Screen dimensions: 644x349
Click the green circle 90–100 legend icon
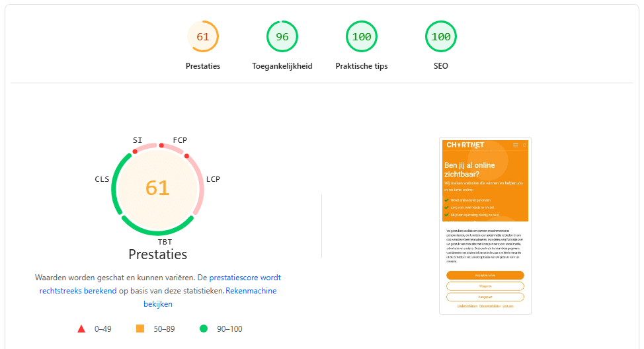(x=204, y=329)
